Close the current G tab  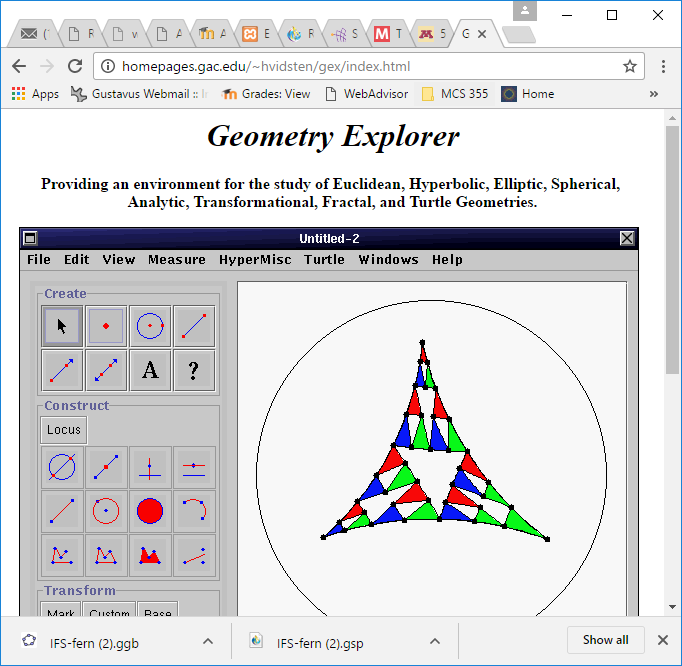482,34
